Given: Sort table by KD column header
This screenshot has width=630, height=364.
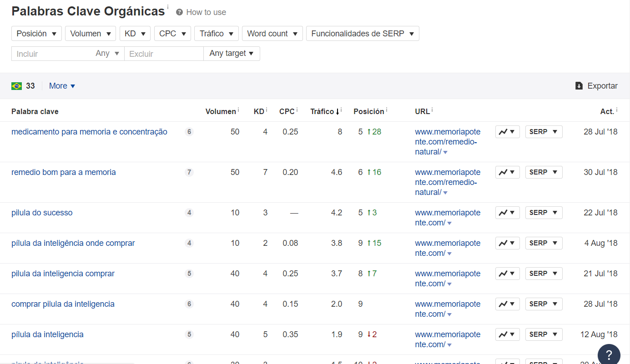Looking at the screenshot, I should (258, 112).
